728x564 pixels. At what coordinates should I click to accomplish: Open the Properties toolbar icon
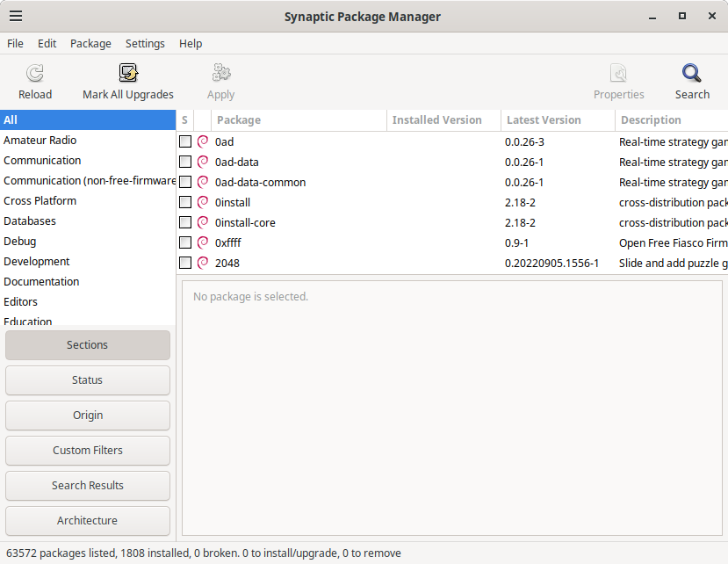pyautogui.click(x=618, y=73)
